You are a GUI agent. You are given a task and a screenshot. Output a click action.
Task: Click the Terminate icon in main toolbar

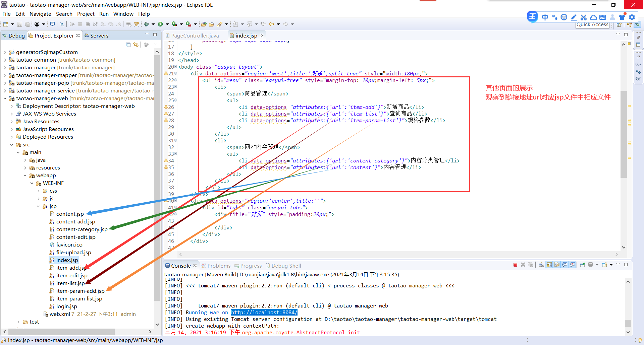88,24
